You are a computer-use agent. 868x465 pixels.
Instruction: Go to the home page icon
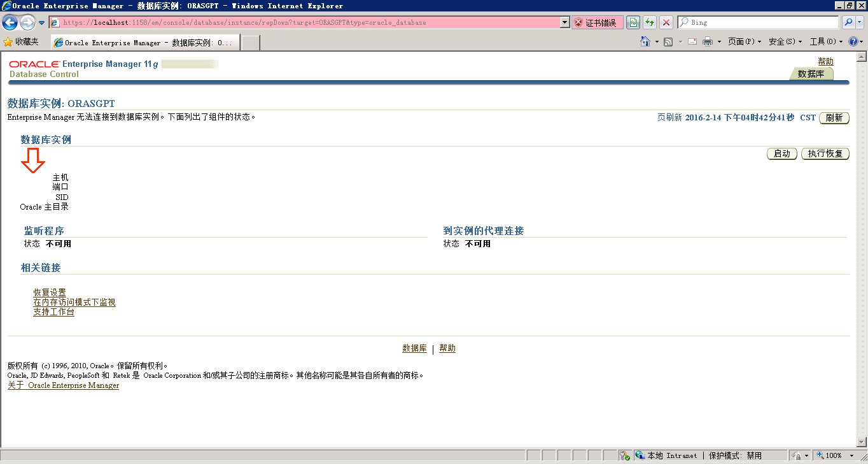(x=645, y=41)
